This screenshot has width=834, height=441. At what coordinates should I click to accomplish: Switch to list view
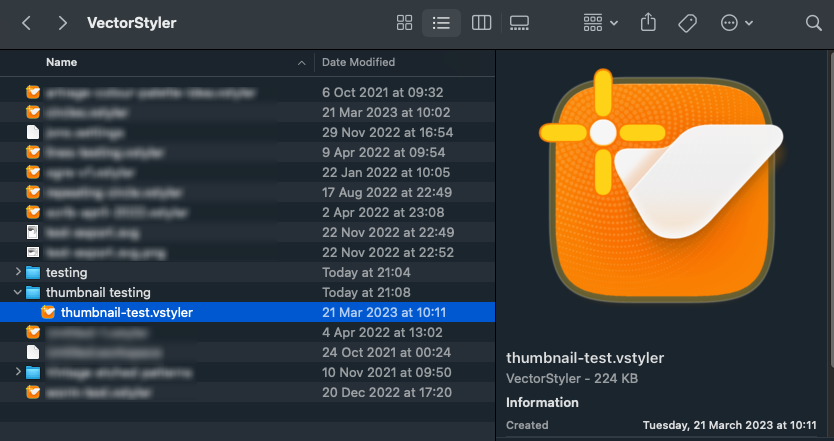441,22
